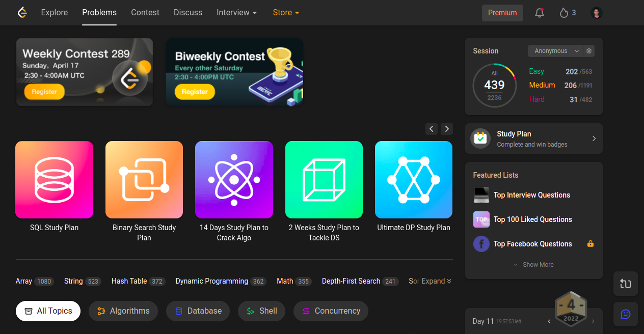644x334 pixels.
Task: Click the LeetCode logo icon
Action: 22,12
